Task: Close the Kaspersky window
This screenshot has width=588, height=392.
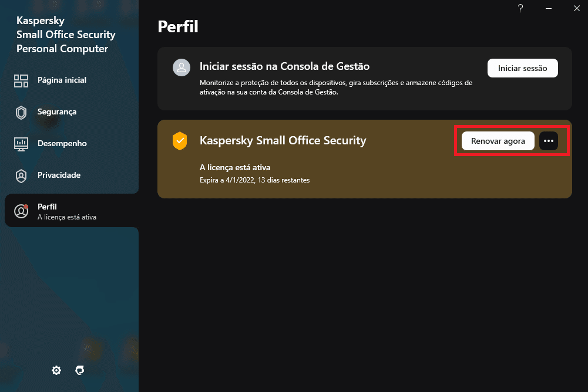Action: (576, 8)
